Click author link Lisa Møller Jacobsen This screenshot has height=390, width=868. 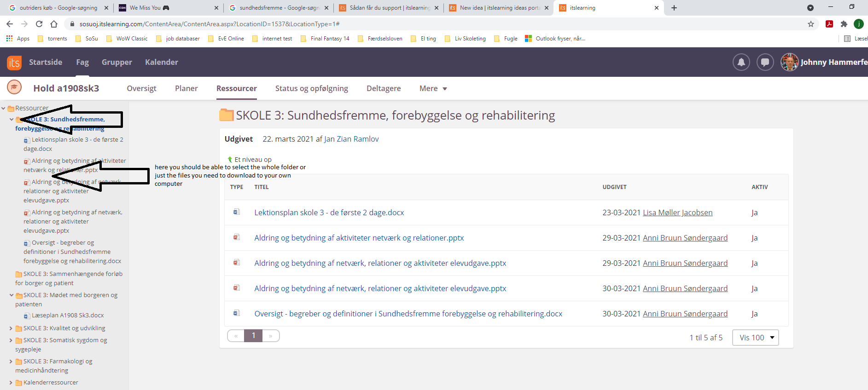[677, 212]
